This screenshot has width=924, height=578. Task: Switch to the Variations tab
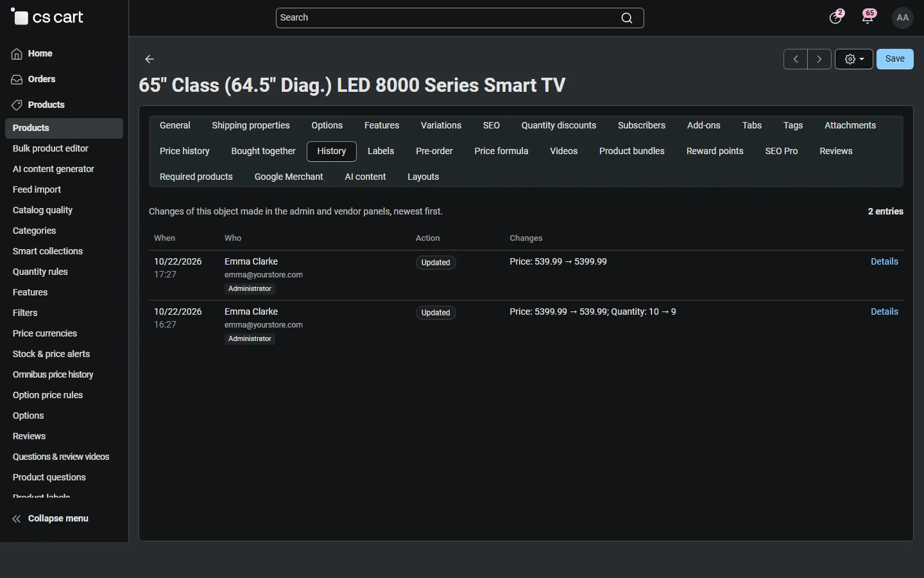pos(441,126)
